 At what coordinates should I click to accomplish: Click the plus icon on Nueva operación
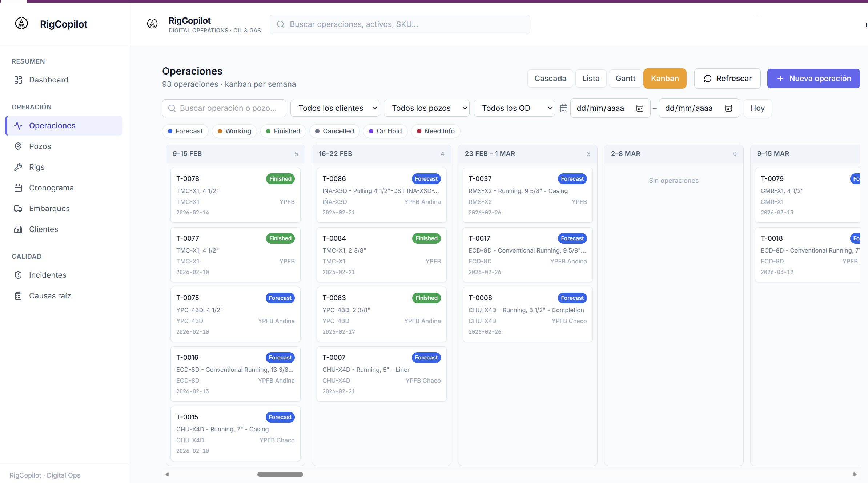coord(780,79)
